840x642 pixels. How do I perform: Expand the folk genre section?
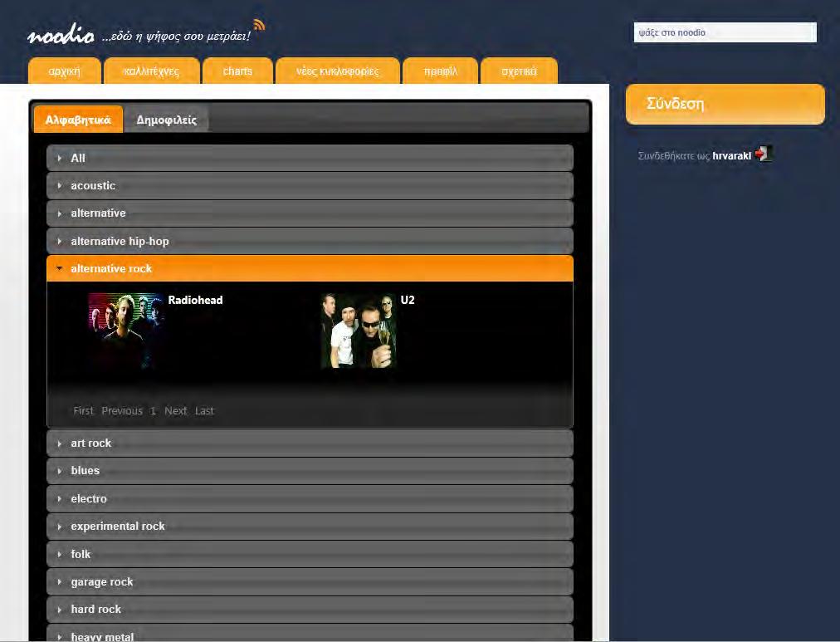tap(310, 554)
